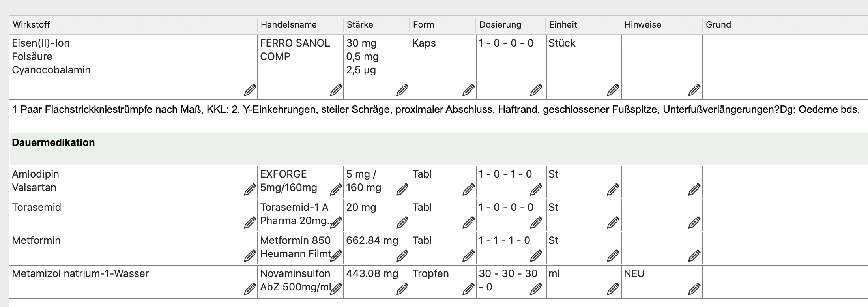Edit Dosierung 1-0-1-0 of EXFORGE row

point(536,190)
